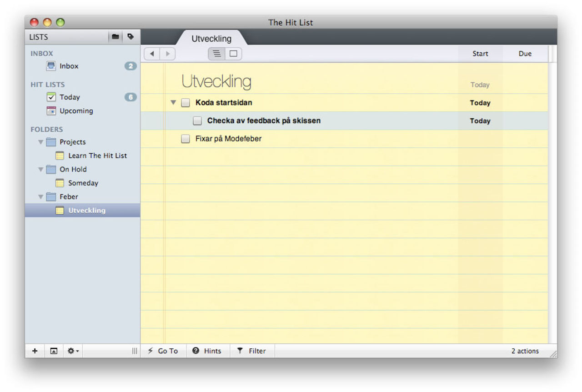Screen dimensions: 582x392
Task: Switch to card view mode
Action: tap(233, 54)
